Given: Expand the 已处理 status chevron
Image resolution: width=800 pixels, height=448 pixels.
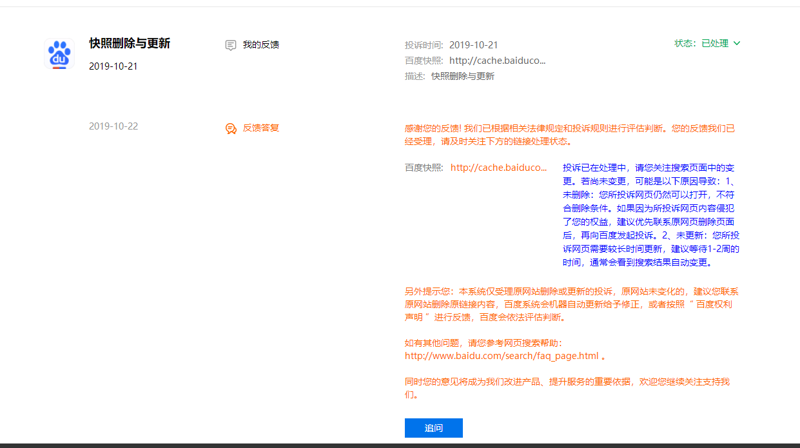Looking at the screenshot, I should point(737,43).
